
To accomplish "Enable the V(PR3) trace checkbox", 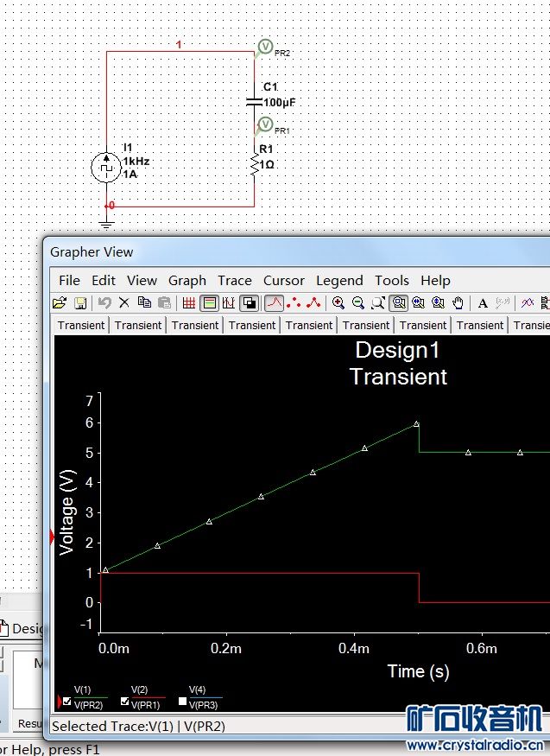I will [182, 701].
